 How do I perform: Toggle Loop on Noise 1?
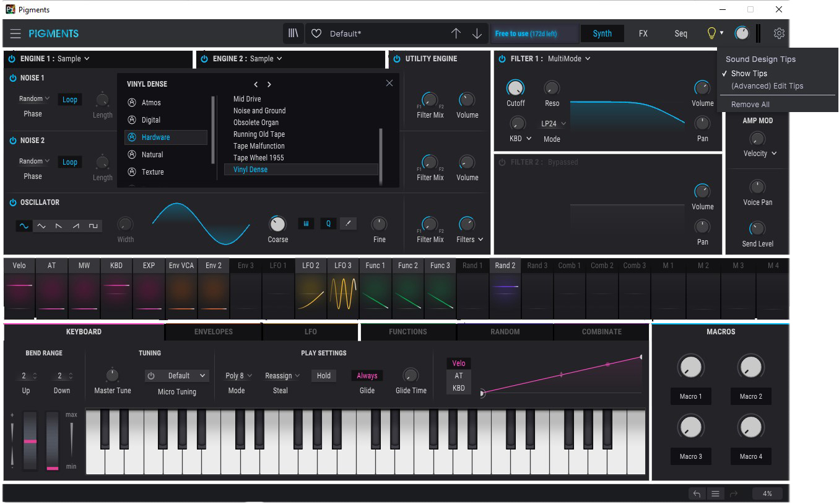69,99
